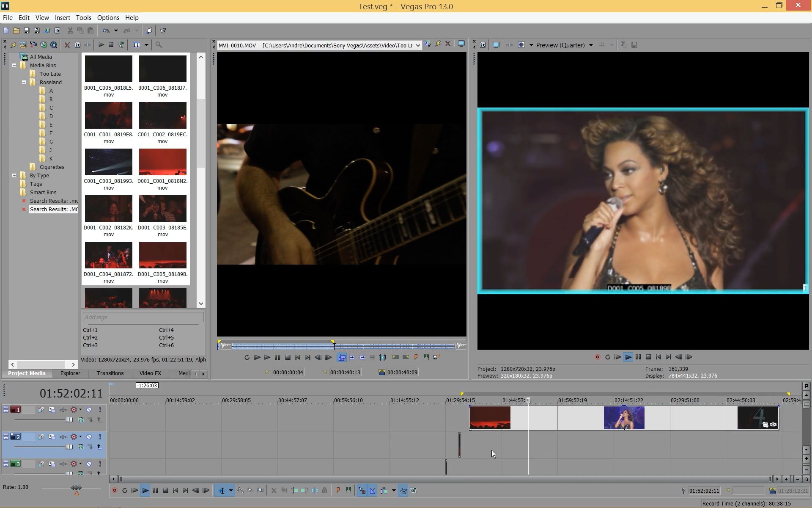Viewport: 812px width, 508px height.
Task: Open Preview quality dropdown Quarter setting
Action: coord(591,45)
